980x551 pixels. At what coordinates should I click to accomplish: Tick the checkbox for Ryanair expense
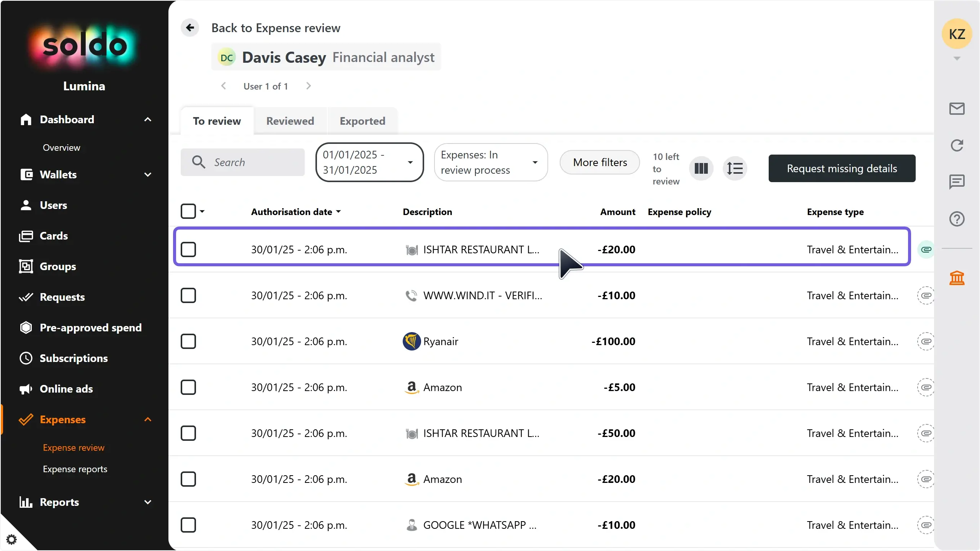point(188,341)
